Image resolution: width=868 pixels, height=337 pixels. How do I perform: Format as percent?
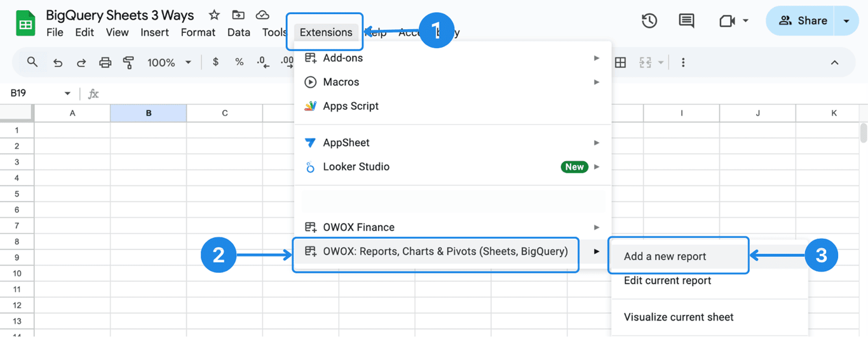pyautogui.click(x=239, y=62)
